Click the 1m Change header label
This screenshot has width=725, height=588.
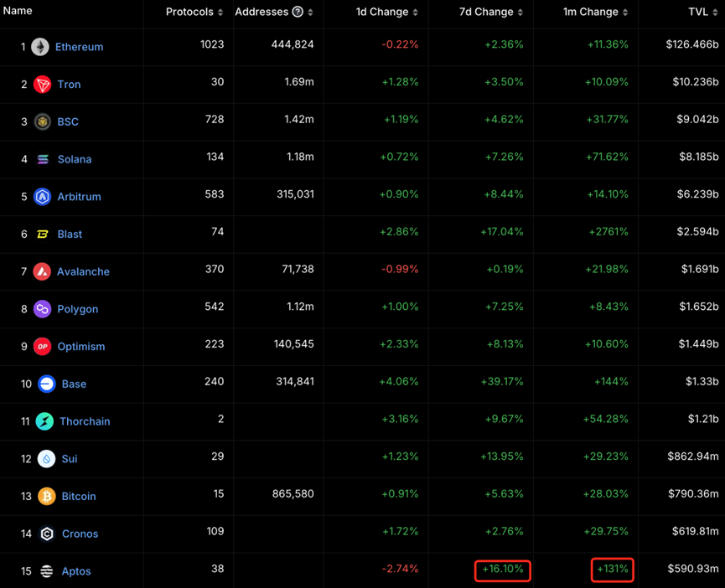click(590, 12)
